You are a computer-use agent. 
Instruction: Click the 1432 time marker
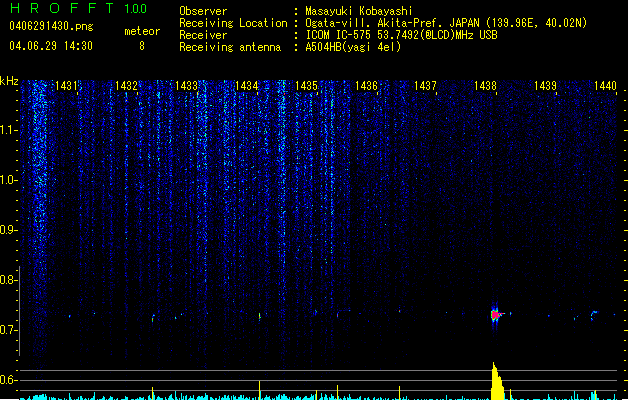tap(126, 86)
